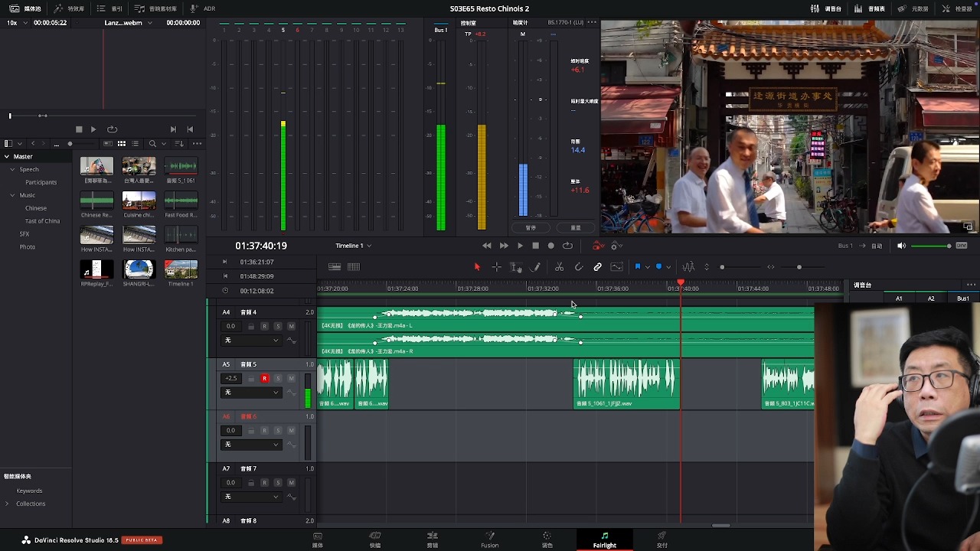Image resolution: width=980 pixels, height=551 pixels.
Task: Toggle the link clips chain icon
Action: pos(597,267)
